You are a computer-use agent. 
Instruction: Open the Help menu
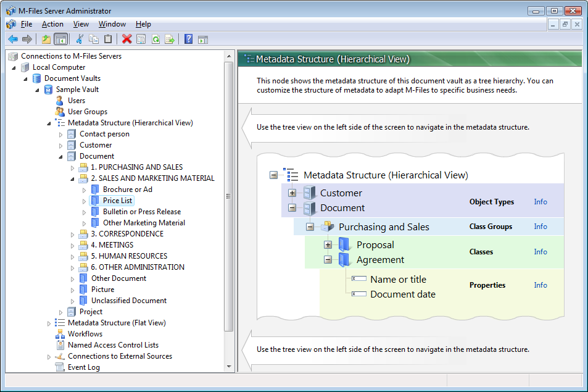coord(143,24)
